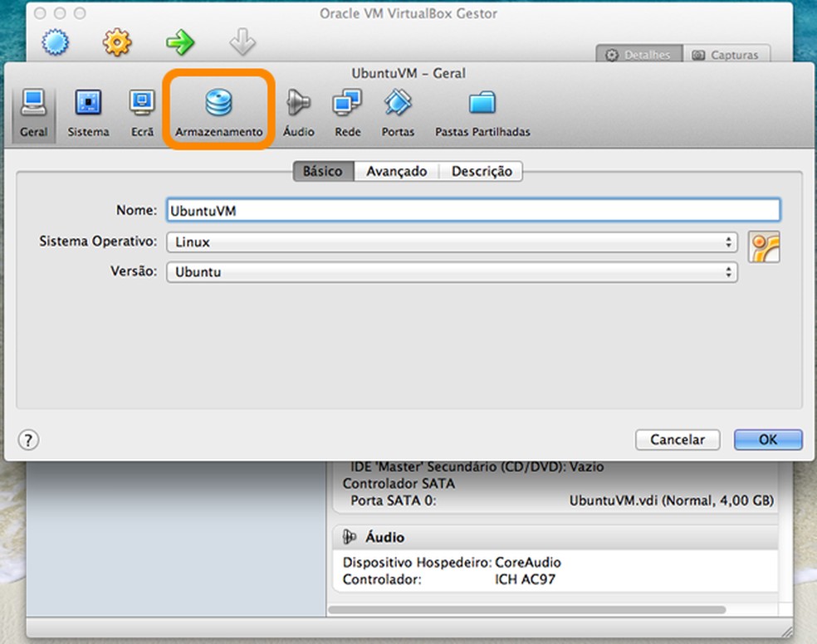Viewport: 817px width, 644px height.
Task: Click the Áudio section header in details
Action: point(555,537)
